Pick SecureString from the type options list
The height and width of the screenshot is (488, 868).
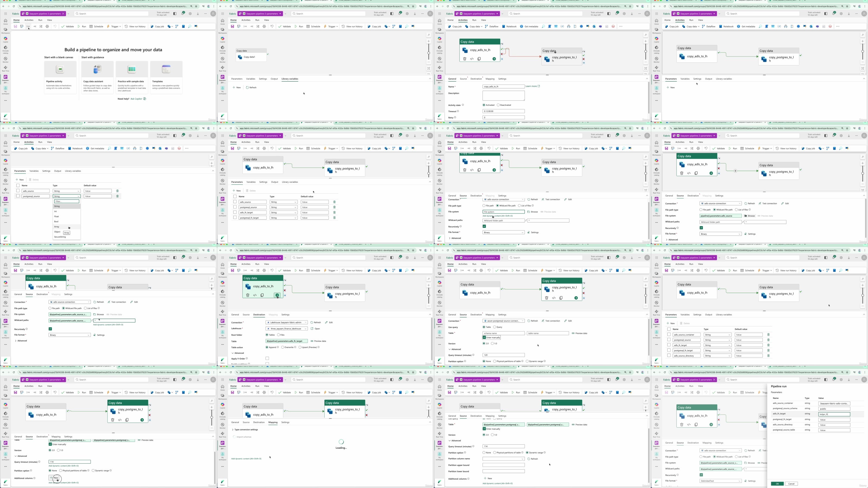point(60,237)
